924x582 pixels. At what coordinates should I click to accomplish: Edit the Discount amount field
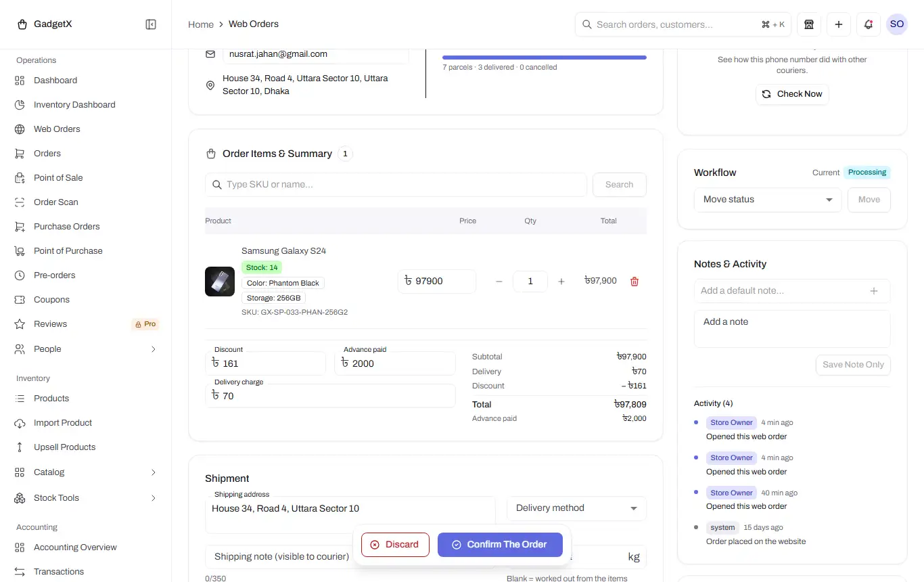coord(265,363)
